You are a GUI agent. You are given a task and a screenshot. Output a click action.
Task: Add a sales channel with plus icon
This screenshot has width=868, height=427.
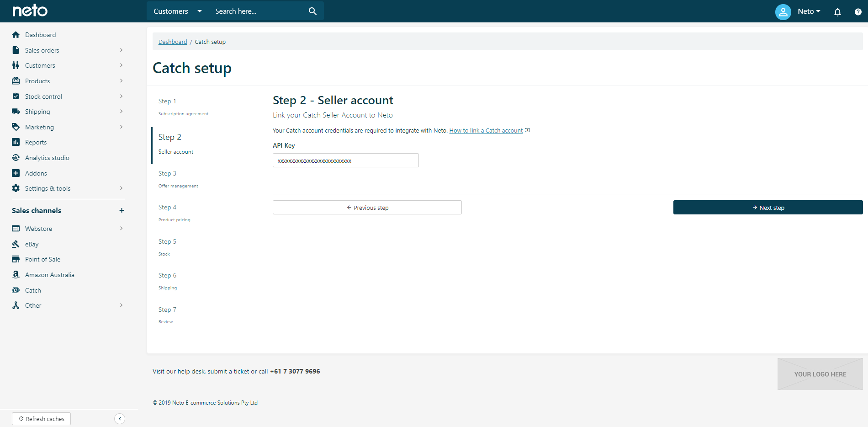(x=122, y=210)
